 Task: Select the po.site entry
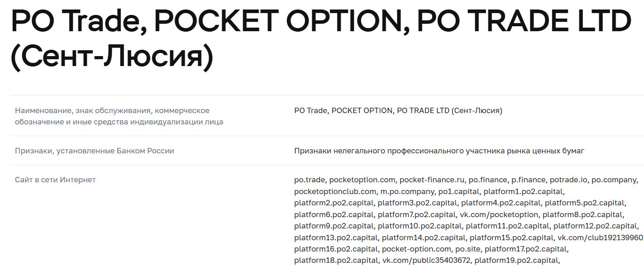coord(467,249)
